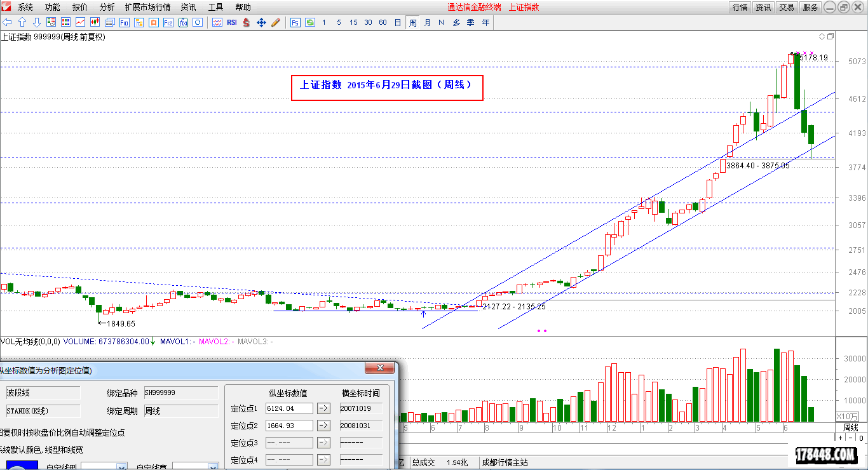Click the 定位点1 value field 6124.04

tap(289, 408)
